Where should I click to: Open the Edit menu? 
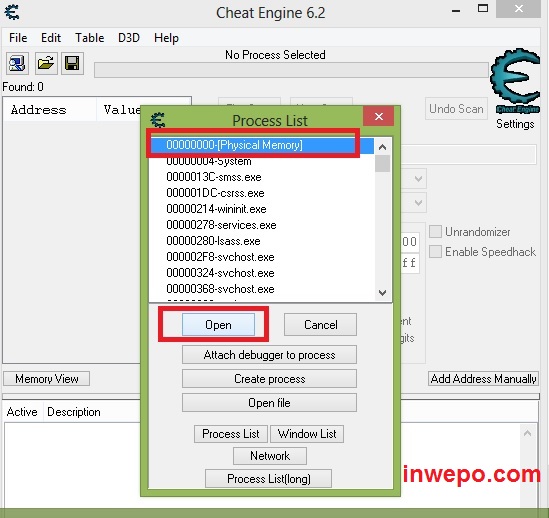point(51,38)
